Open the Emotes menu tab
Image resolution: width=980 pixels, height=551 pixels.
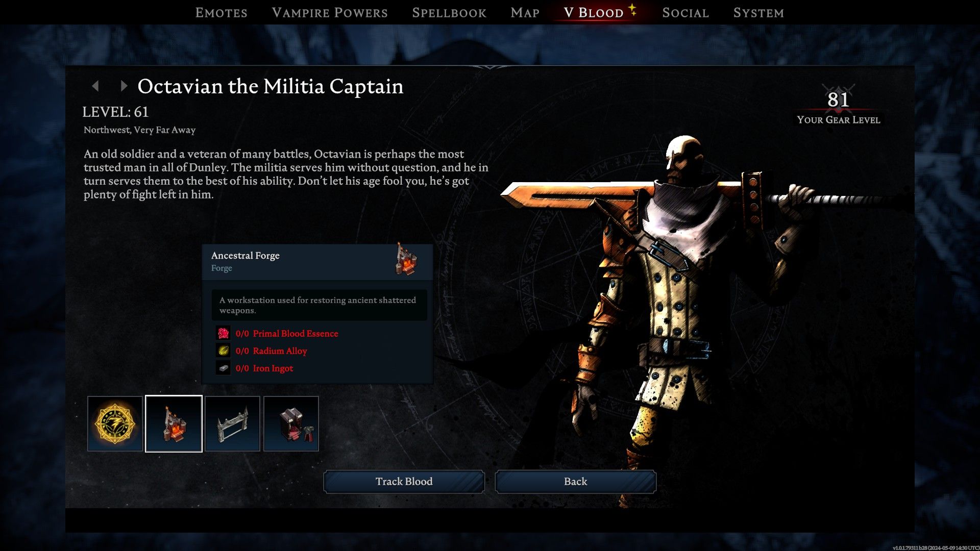point(222,12)
